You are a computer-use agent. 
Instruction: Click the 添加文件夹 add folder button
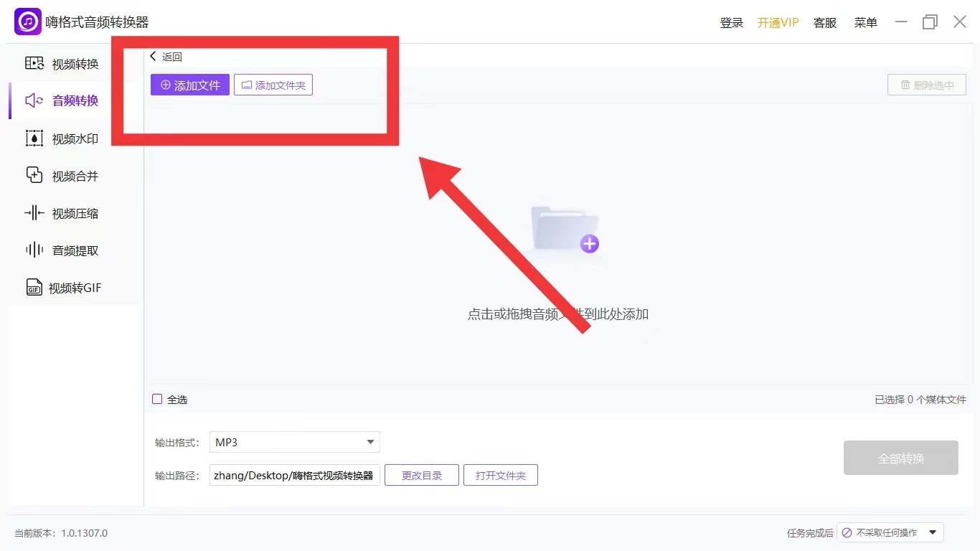pos(273,85)
